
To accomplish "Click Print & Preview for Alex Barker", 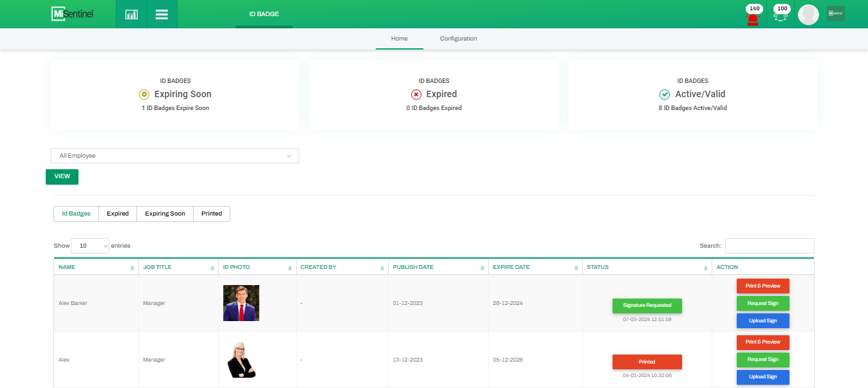I will 762,286.
